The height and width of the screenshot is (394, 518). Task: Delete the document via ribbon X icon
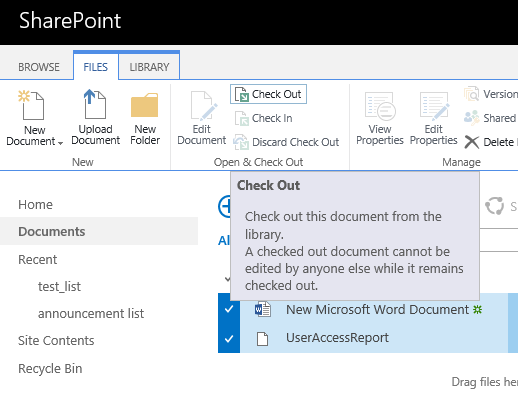[472, 142]
